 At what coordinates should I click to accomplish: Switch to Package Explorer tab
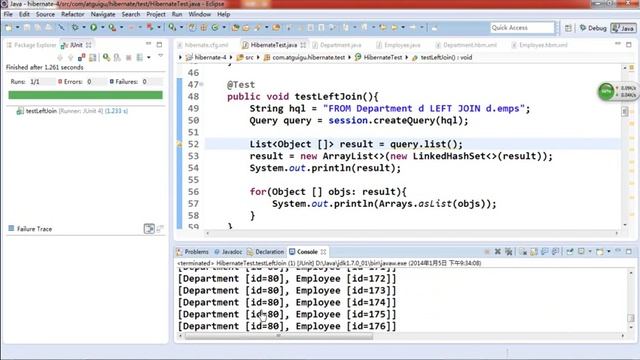tap(31, 45)
